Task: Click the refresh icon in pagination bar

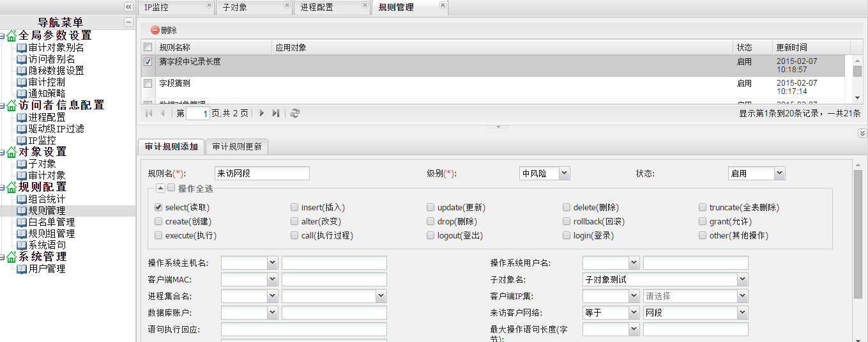Action: 294,113
